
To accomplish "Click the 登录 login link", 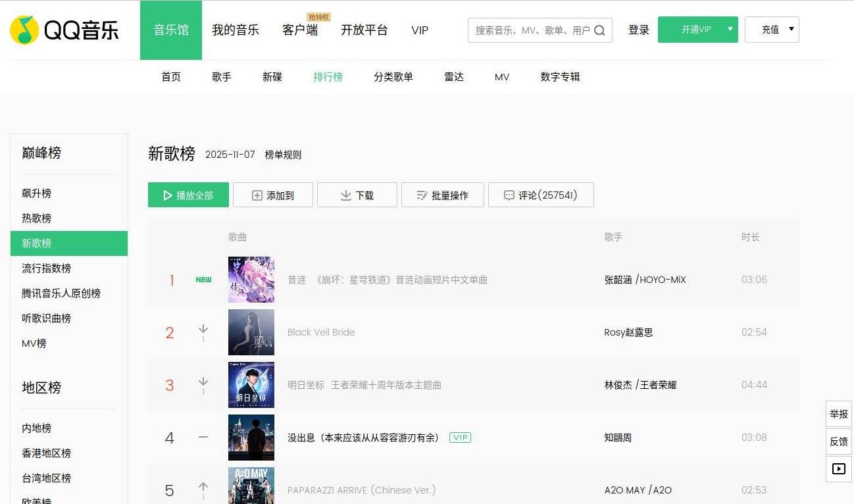I will click(638, 30).
